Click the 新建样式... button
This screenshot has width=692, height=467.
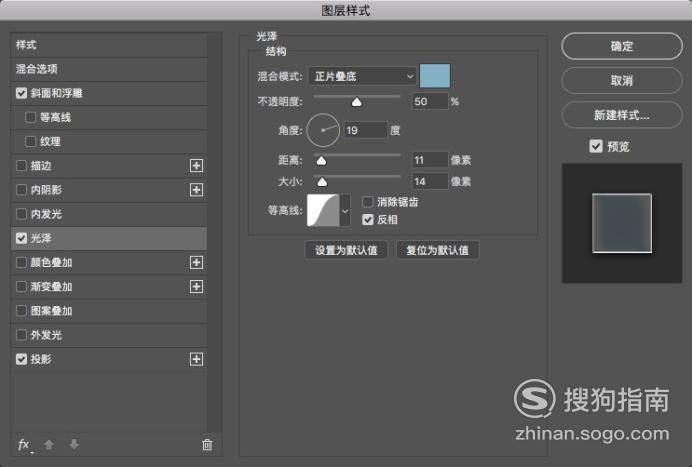tap(622, 115)
